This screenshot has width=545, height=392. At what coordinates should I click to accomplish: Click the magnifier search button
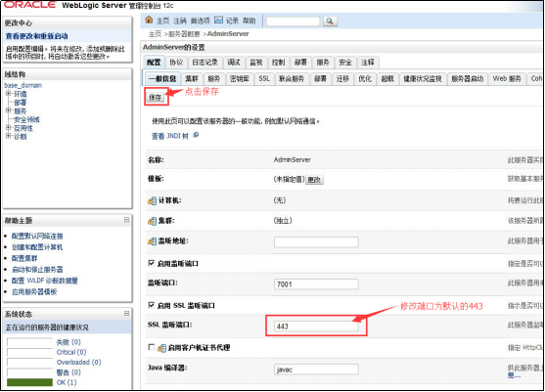click(x=330, y=22)
